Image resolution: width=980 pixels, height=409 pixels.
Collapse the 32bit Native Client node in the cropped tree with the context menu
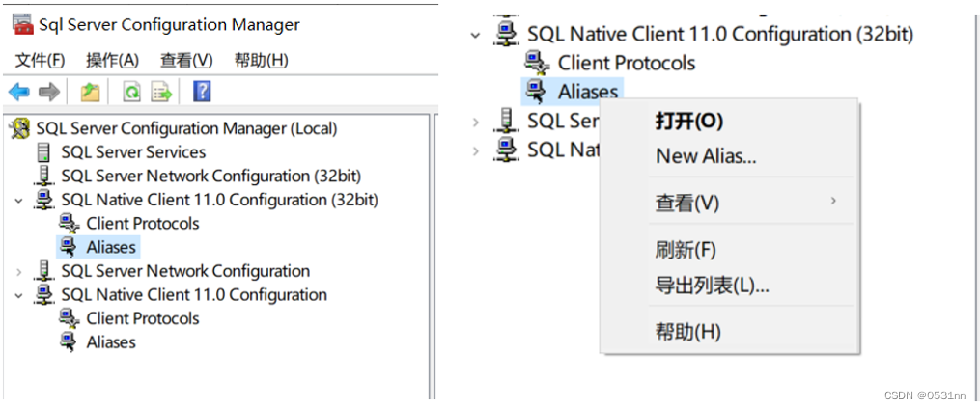coord(476,35)
